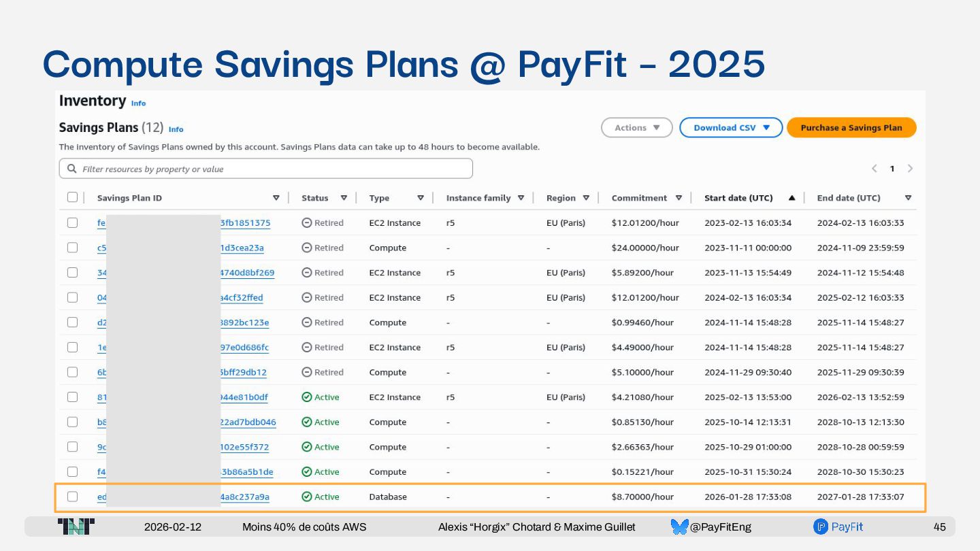Open Info link next to Savings Plans (12)

click(x=176, y=129)
